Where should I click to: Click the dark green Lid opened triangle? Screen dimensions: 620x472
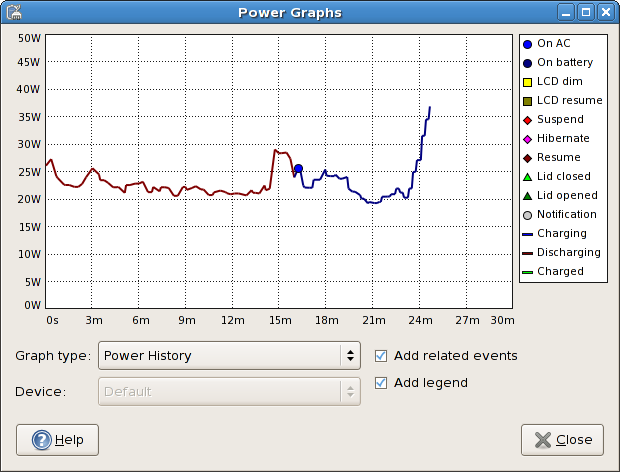(527, 196)
